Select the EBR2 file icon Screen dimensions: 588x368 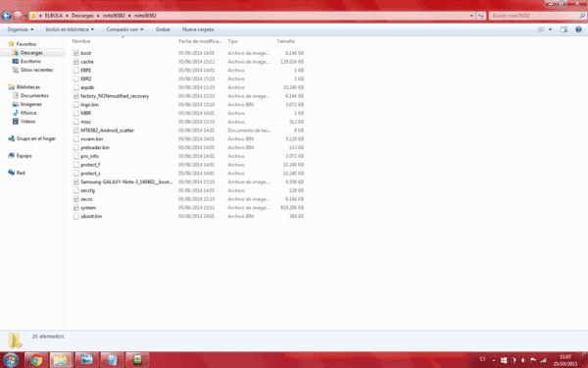tap(75, 79)
